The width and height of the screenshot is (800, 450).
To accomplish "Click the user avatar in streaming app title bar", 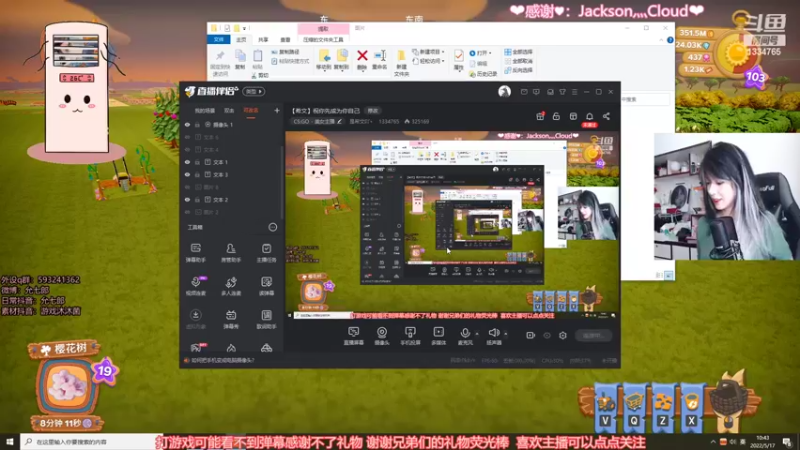I will coord(504,91).
